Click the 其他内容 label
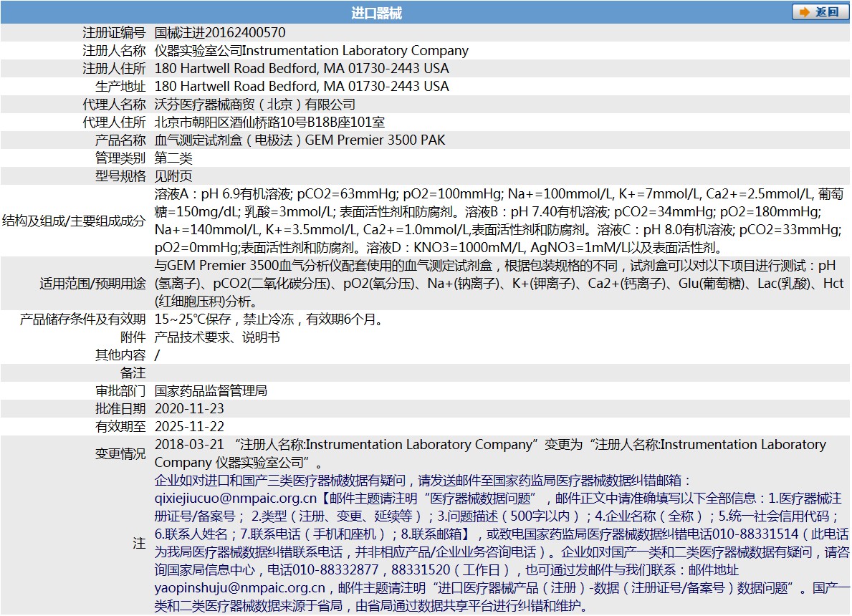852x616 pixels. (x=120, y=355)
